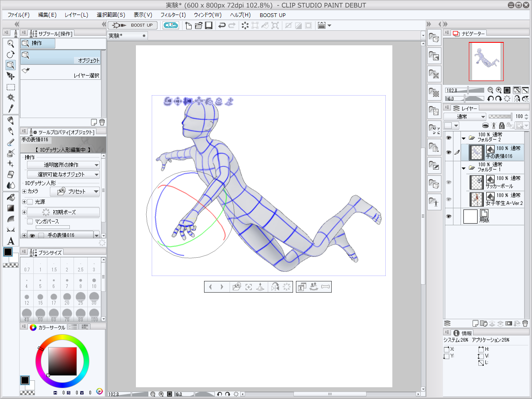
Task: Open the ファイル(F) menu
Action: (x=19, y=15)
